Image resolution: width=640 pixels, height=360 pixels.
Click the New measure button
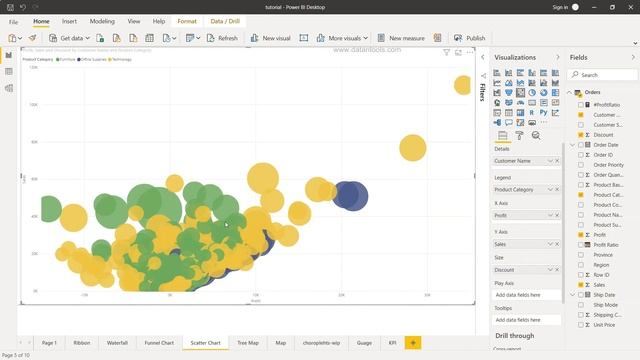pyautogui.click(x=401, y=38)
